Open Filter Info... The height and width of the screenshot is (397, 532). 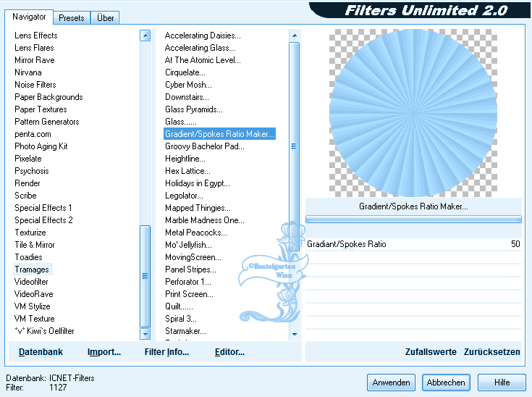tap(166, 352)
